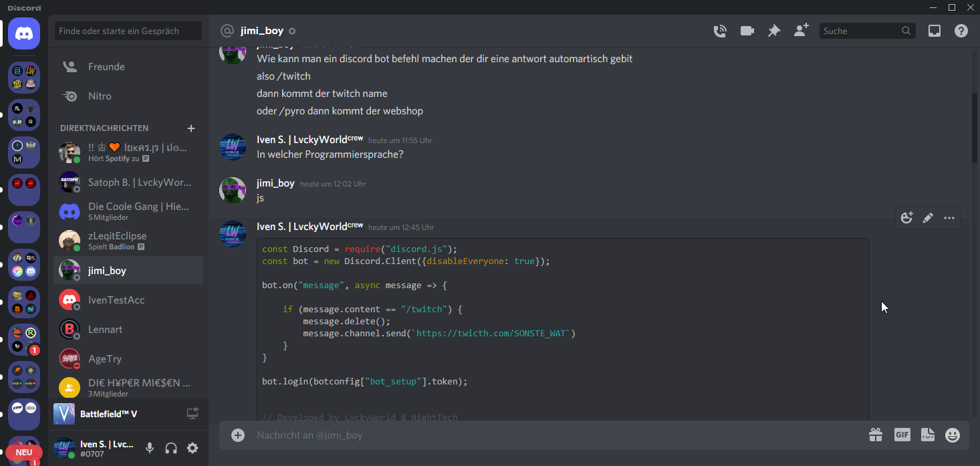Toggle microphone mute
This screenshot has height=466, width=980.
[150, 448]
